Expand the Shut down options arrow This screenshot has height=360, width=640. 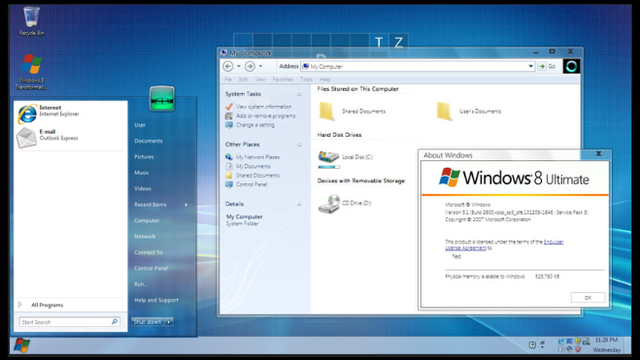169,322
